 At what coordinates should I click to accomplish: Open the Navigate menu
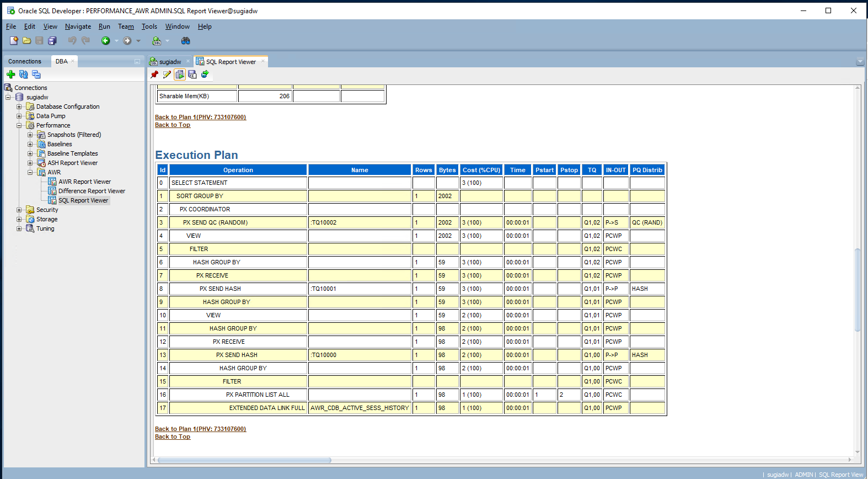(x=78, y=26)
